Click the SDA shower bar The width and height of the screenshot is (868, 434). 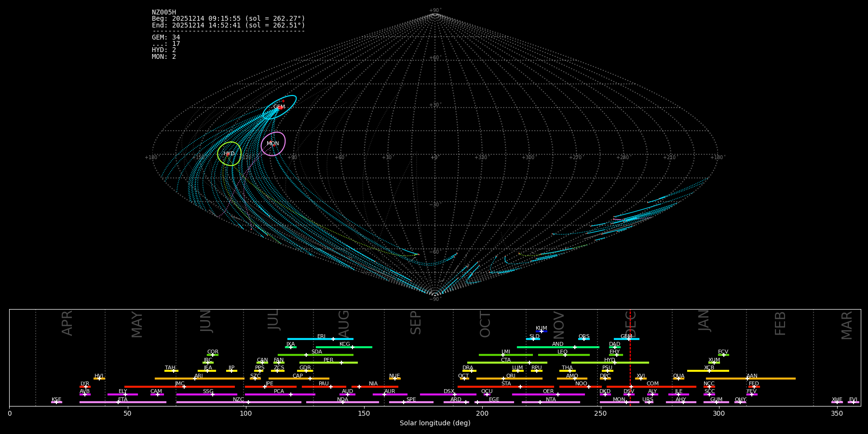tap(315, 355)
